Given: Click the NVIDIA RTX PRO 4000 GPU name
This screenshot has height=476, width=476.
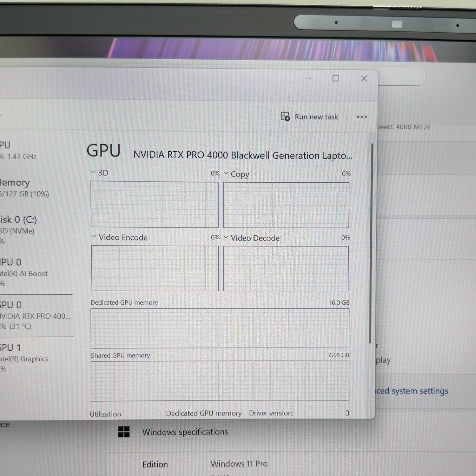Looking at the screenshot, I should pyautogui.click(x=243, y=155).
